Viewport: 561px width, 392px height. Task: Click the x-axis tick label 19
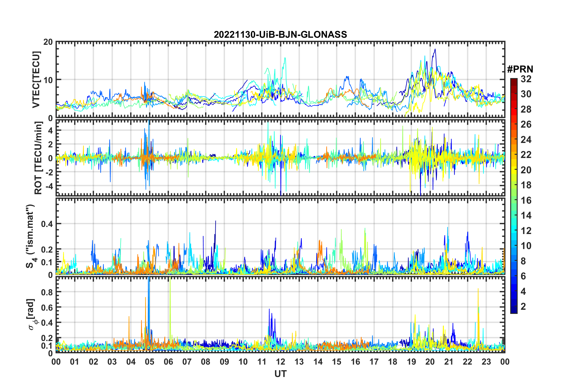pos(411,362)
